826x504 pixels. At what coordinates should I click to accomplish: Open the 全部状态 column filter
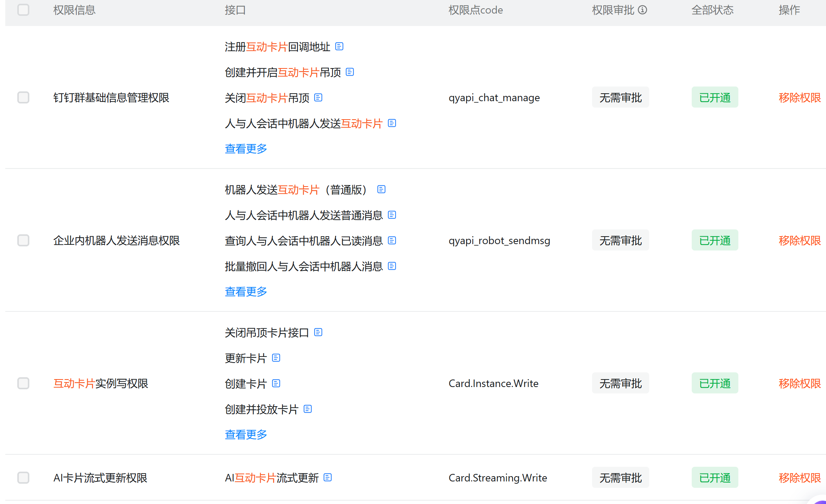pos(712,10)
